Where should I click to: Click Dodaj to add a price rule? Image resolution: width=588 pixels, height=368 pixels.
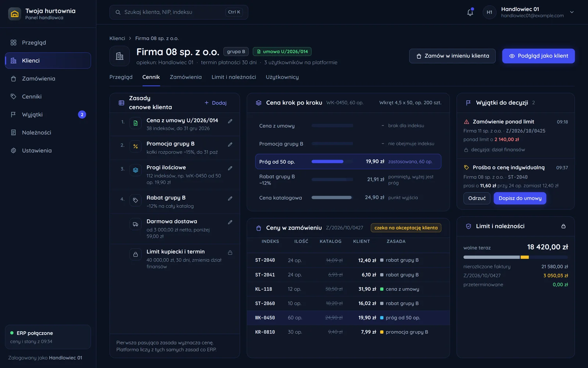tap(216, 103)
